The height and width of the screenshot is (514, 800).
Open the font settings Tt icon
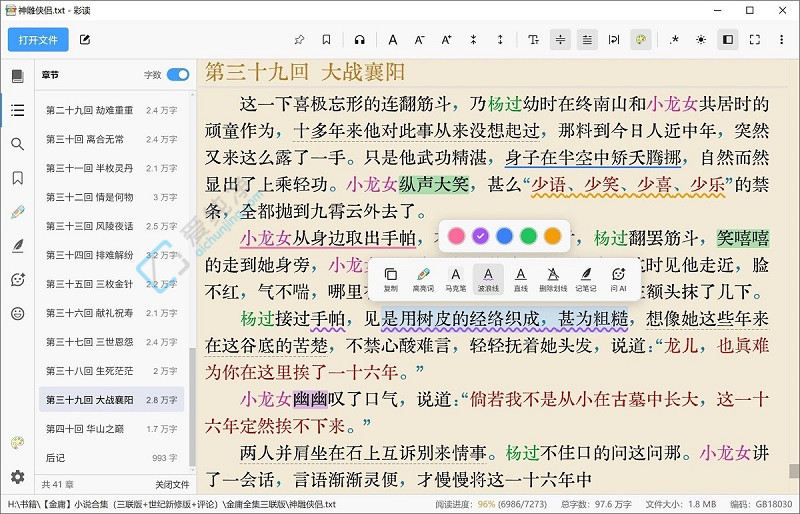point(533,40)
